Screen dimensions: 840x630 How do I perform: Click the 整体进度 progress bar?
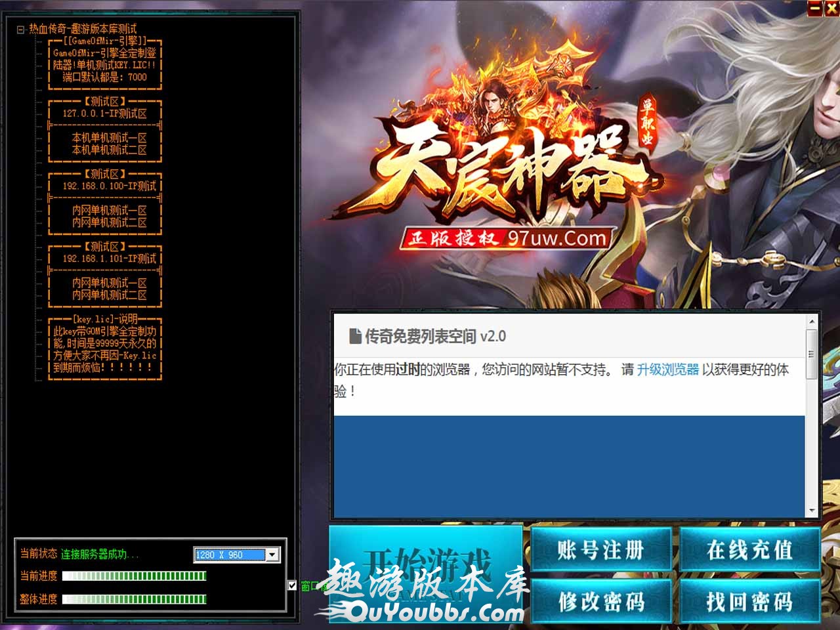[x=135, y=599]
